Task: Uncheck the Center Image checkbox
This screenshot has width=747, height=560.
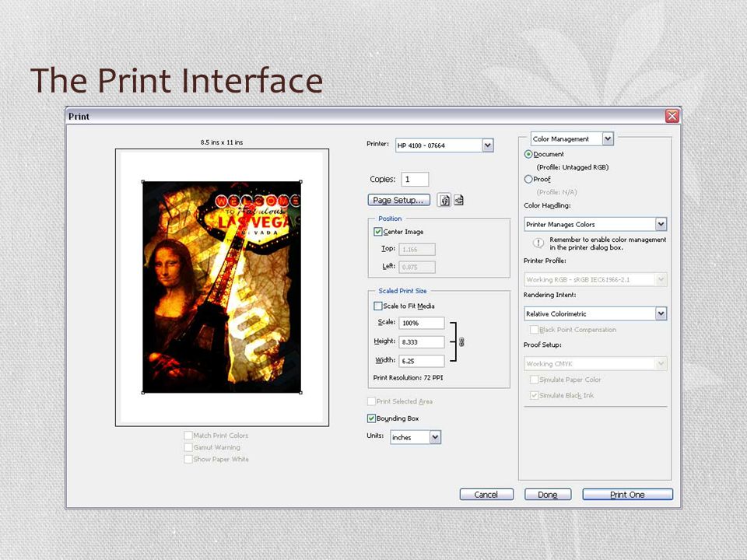Action: [x=378, y=232]
